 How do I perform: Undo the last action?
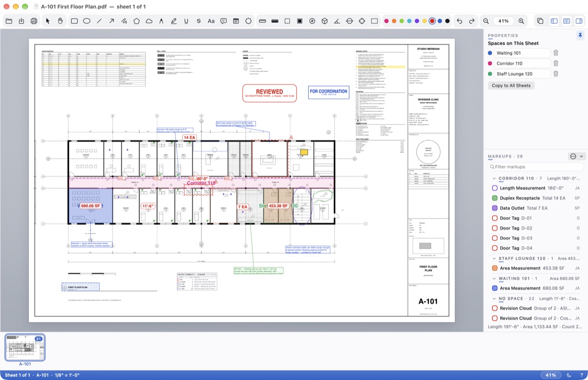pos(459,21)
